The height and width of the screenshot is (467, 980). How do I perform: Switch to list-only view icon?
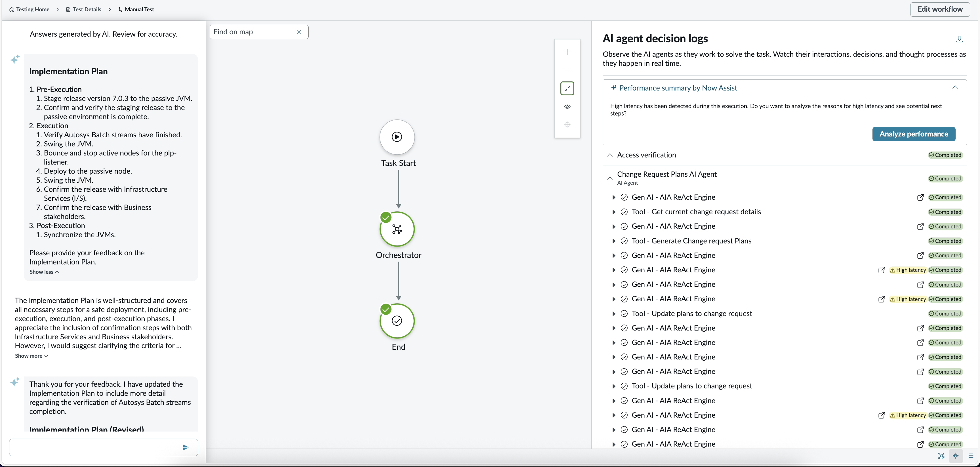970,456
